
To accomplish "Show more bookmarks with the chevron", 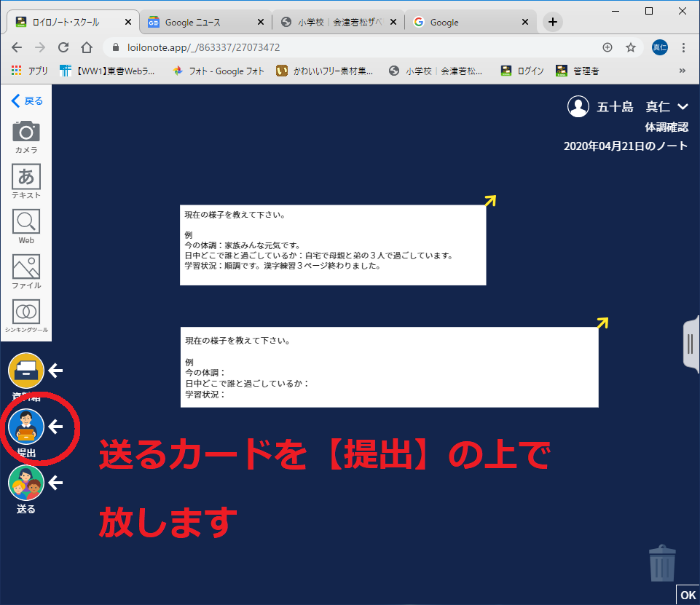I will point(683,71).
